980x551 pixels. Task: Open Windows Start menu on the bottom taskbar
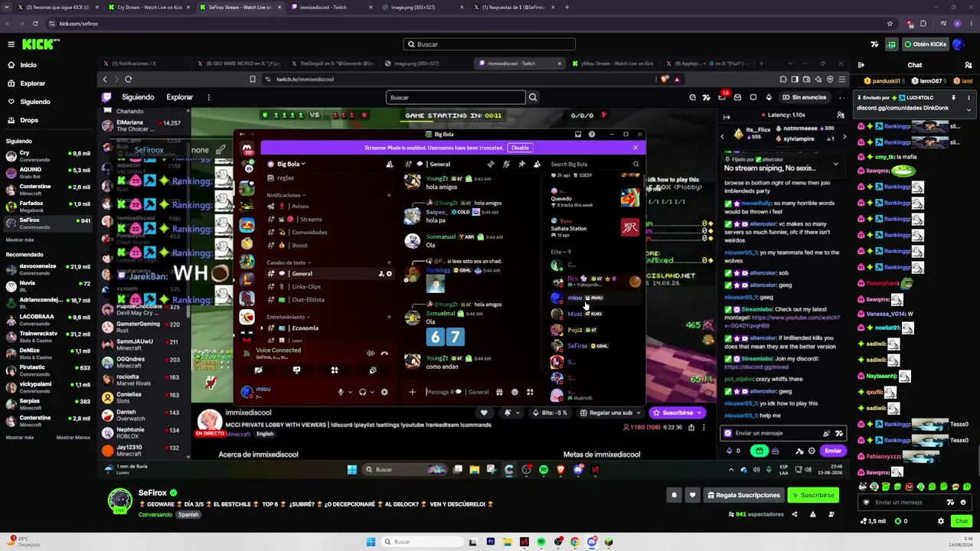click(x=371, y=542)
